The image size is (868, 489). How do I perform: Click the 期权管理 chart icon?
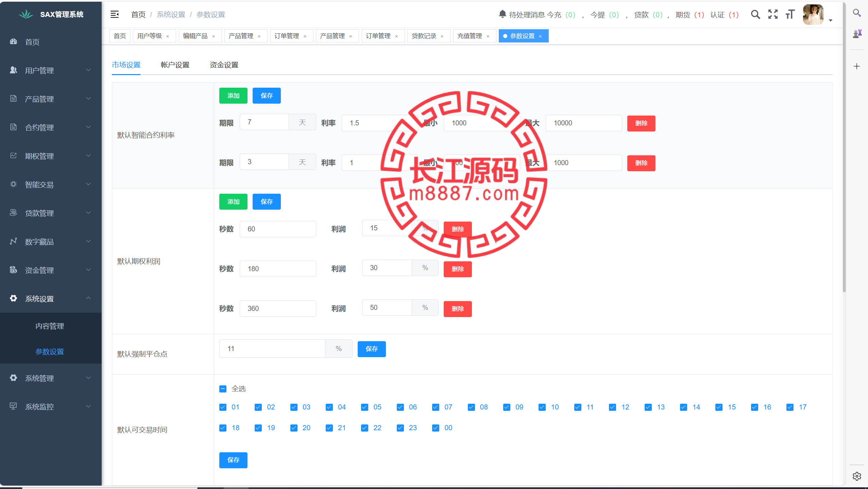[13, 156]
